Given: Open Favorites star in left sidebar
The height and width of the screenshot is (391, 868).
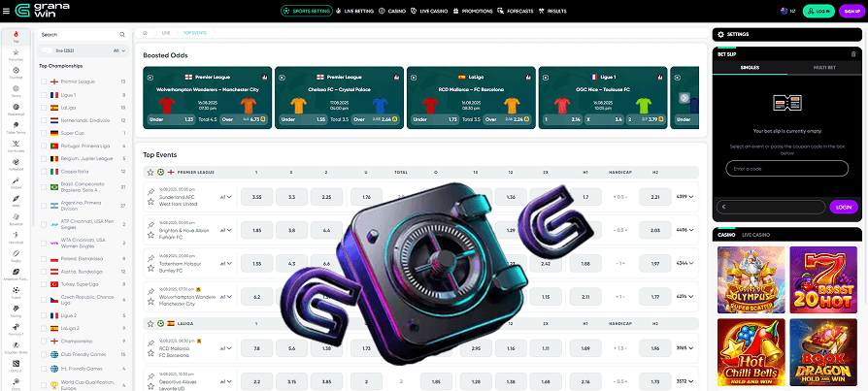Looking at the screenshot, I should click(x=17, y=54).
